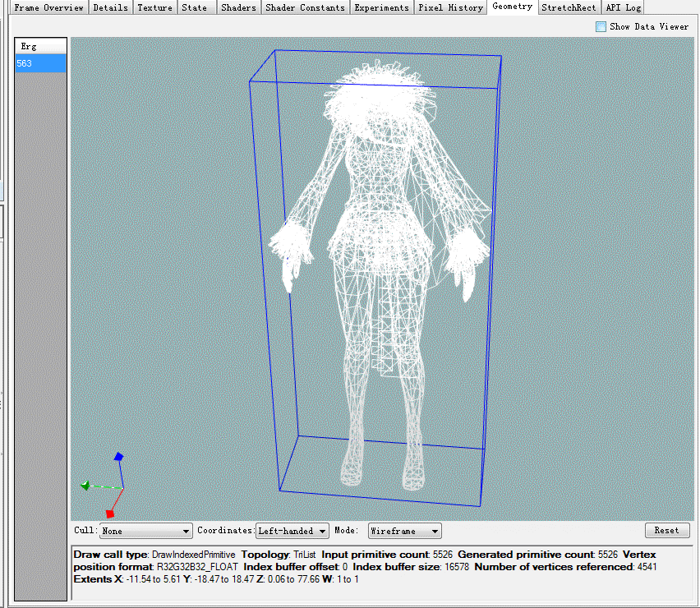
Task: Click the Generated primitive count 5526 value
Action: [x=608, y=555]
